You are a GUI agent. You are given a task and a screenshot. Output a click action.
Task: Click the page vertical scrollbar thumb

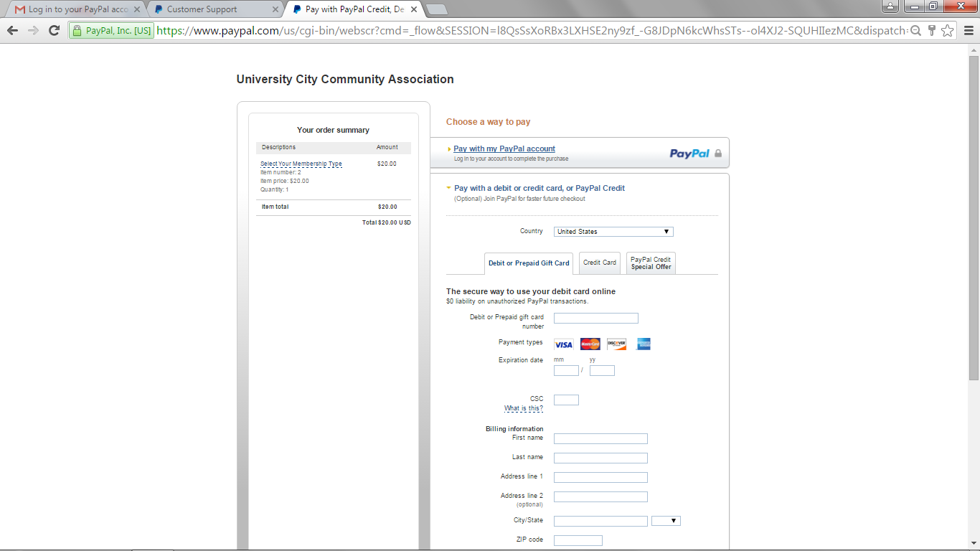[x=974, y=217]
